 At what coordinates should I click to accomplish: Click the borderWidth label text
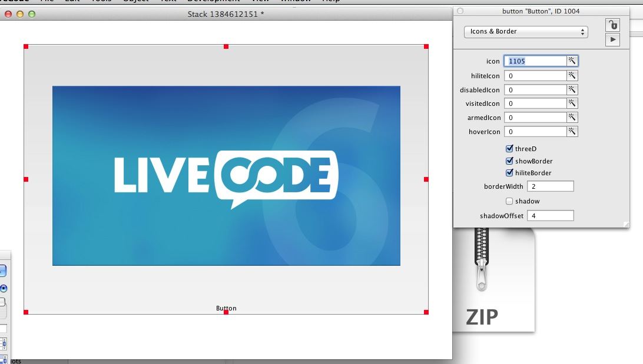(503, 186)
